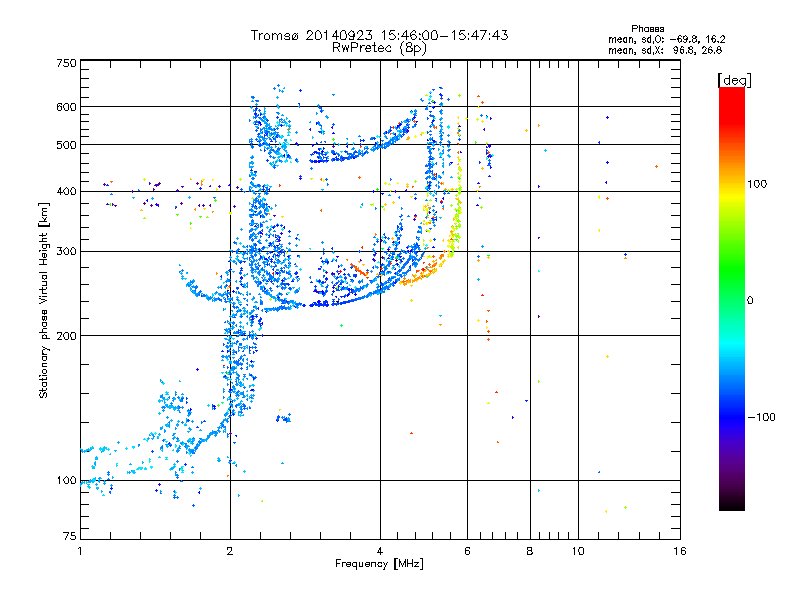Click the "Phases" header text
Viewport: 800px width, 600px height.
pos(647,29)
